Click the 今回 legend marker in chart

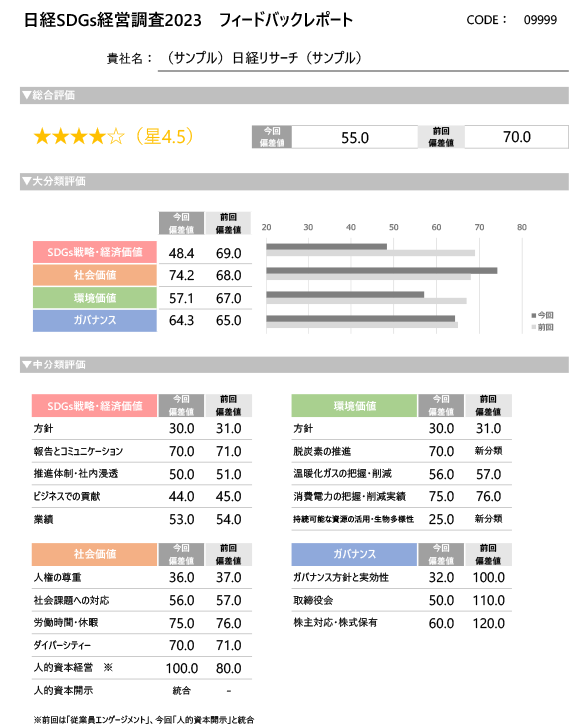pyautogui.click(x=534, y=316)
